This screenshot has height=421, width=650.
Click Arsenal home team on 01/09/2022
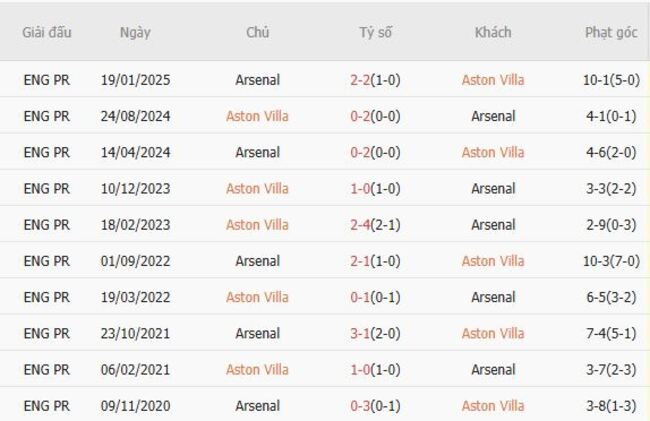pos(257,261)
